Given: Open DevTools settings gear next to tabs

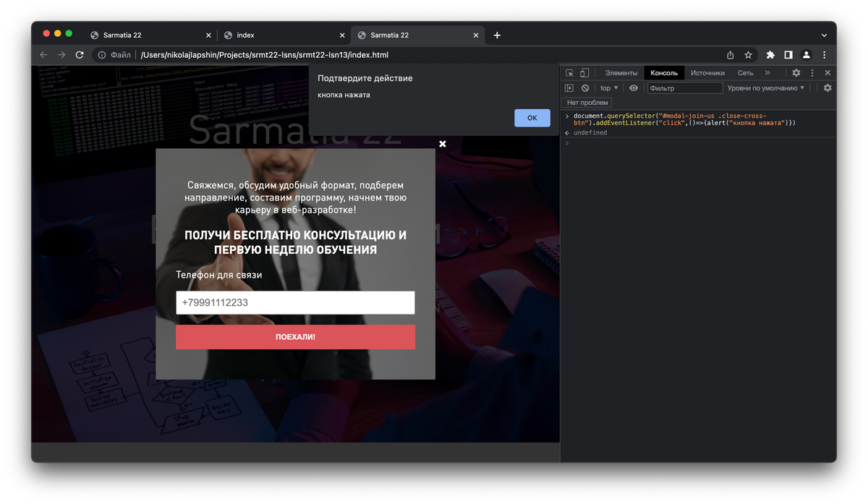Looking at the screenshot, I should pos(796,73).
